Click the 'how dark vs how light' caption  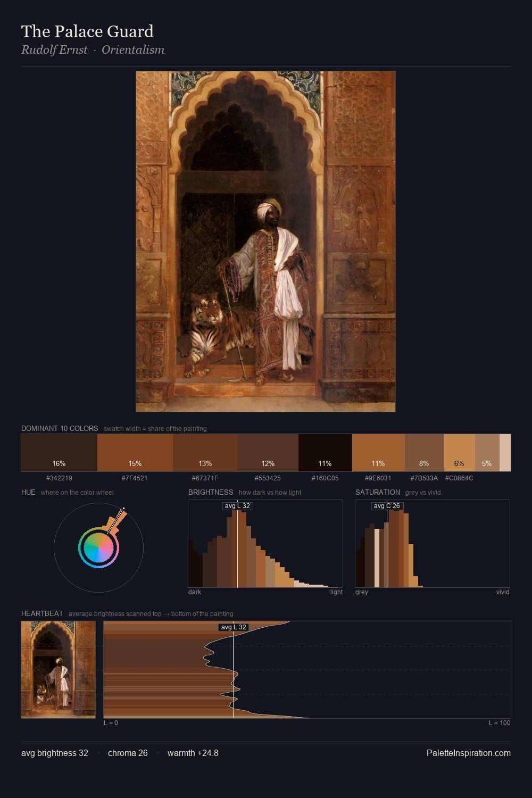coord(270,492)
